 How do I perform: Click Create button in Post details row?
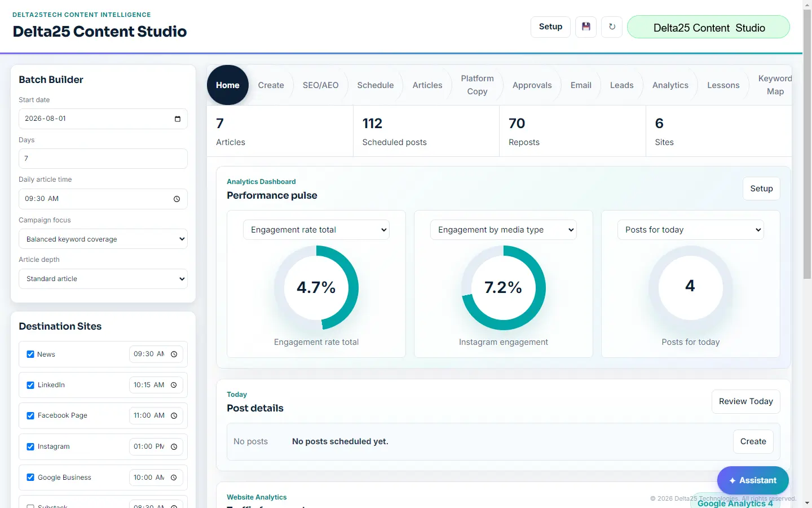pyautogui.click(x=753, y=441)
